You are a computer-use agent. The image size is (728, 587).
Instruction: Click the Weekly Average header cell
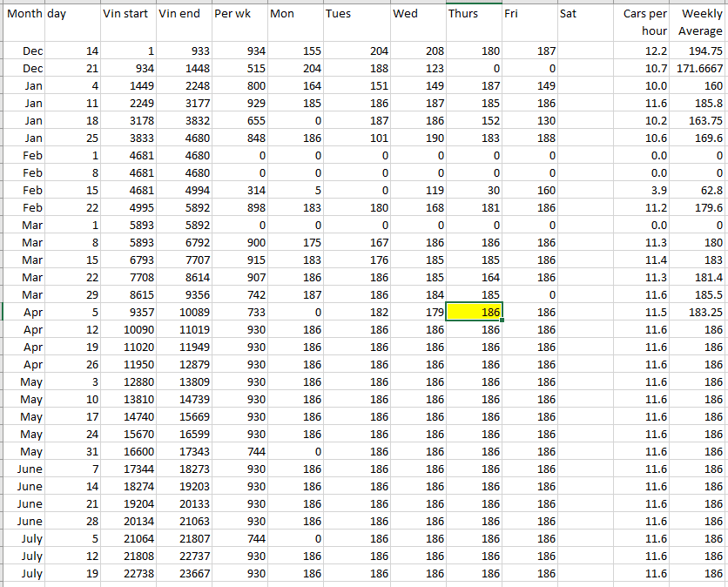pos(700,23)
